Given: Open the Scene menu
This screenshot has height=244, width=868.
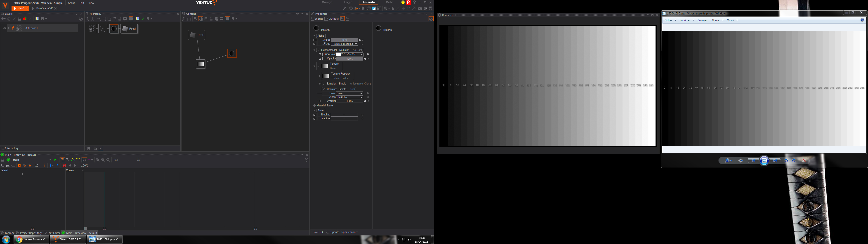Looking at the screenshot, I should coord(72,3).
